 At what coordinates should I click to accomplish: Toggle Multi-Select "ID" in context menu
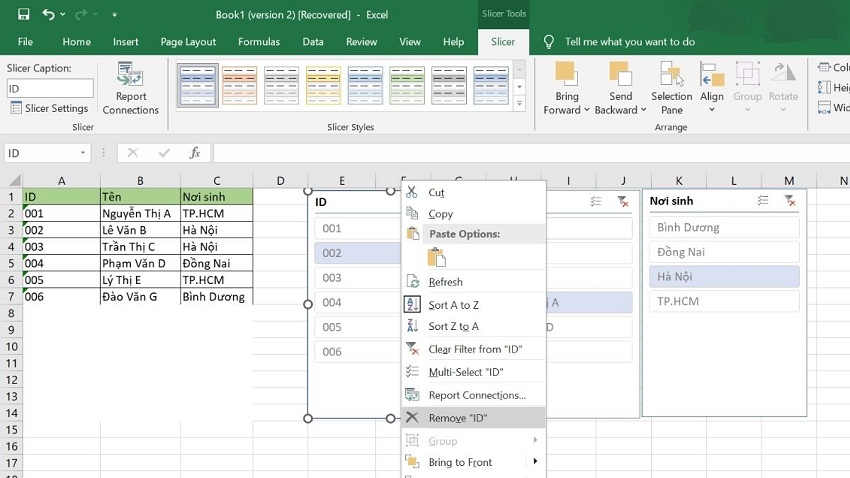[x=464, y=372]
